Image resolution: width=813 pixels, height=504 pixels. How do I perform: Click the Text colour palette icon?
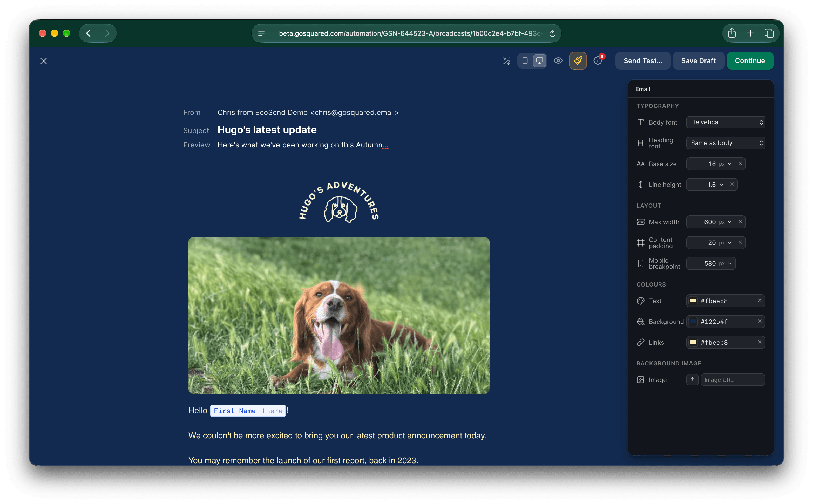tap(640, 301)
